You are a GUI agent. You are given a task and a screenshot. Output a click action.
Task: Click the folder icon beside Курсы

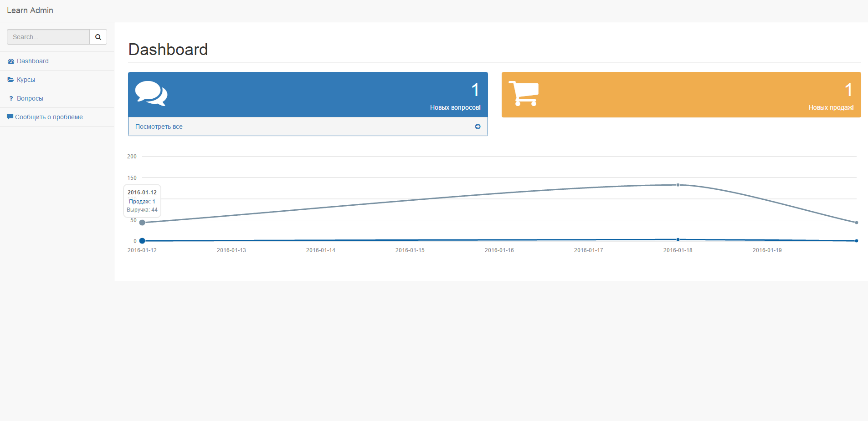tap(11, 80)
